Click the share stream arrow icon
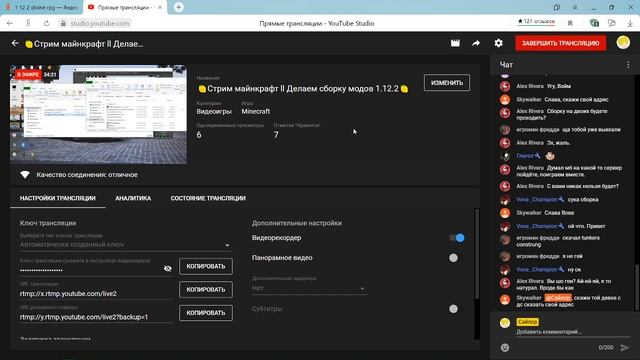The height and width of the screenshot is (360, 640). (476, 43)
